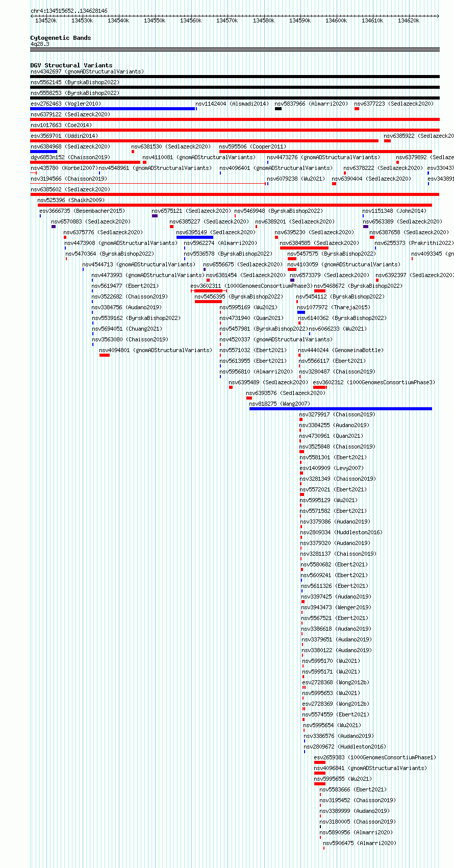The width and height of the screenshot is (454, 868).
Task: Open the nsv4096841 (gnomADStructuralVariants) label
Action: pyautogui.click(x=370, y=768)
